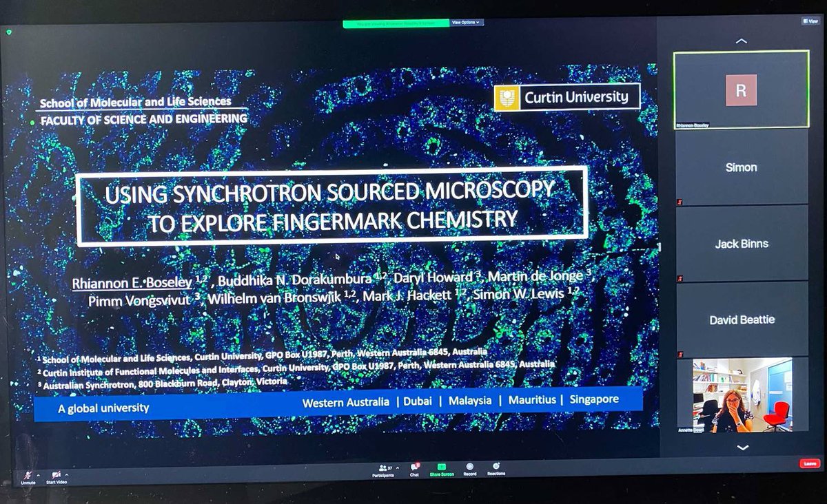Click 'FACULTY OF SCIENCE AND ENGINEERING' text
This screenshot has height=504, width=827.
click(x=143, y=119)
